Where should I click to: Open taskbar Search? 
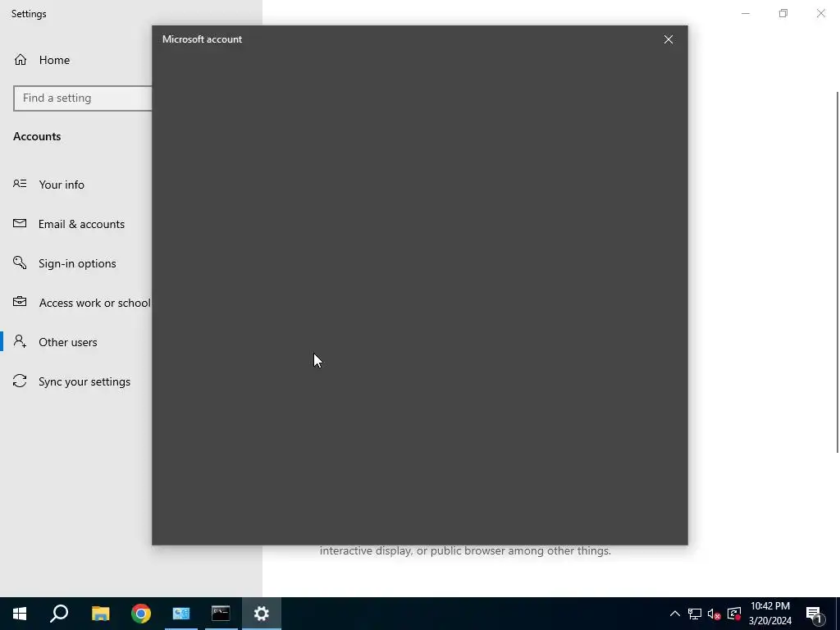(x=59, y=614)
